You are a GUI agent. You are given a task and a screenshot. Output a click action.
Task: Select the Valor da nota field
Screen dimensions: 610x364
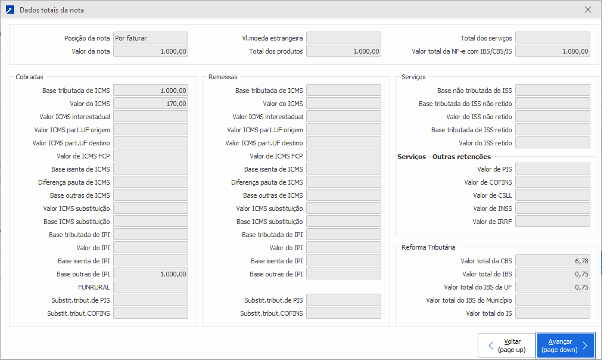tap(150, 51)
